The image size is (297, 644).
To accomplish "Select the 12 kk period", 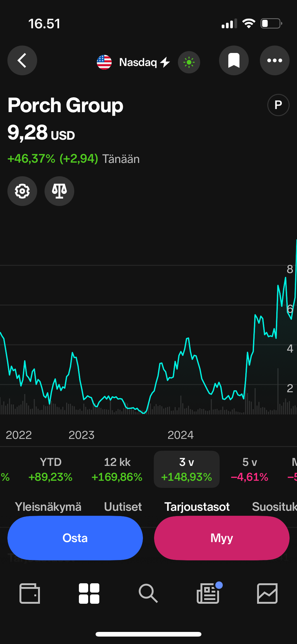I will pyautogui.click(x=117, y=469).
